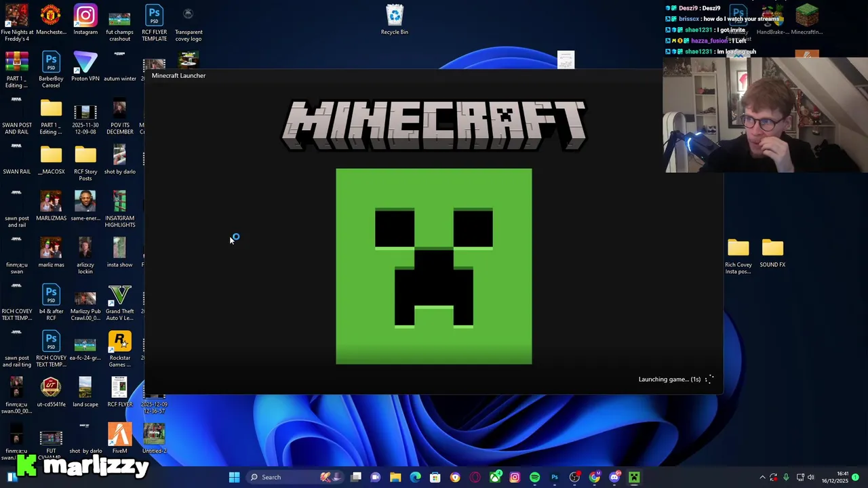Open the PART 1 _ Editing folder
Image resolution: width=868 pixels, height=488 pixels.
coord(51,115)
